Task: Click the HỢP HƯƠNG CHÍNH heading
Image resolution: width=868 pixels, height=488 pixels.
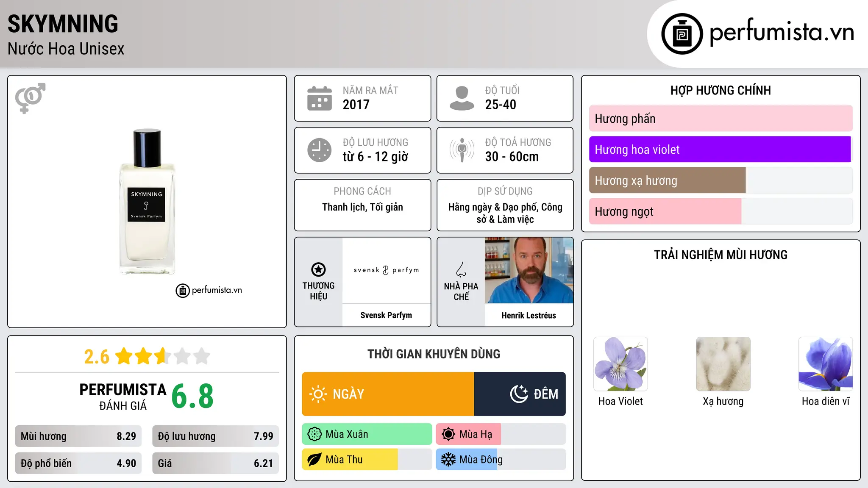Action: pyautogui.click(x=721, y=90)
